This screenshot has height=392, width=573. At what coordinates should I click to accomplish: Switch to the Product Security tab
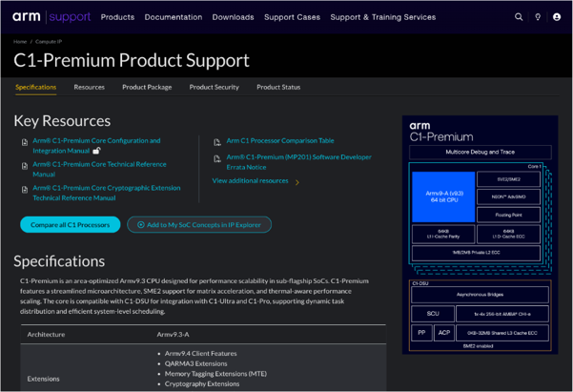coord(215,87)
